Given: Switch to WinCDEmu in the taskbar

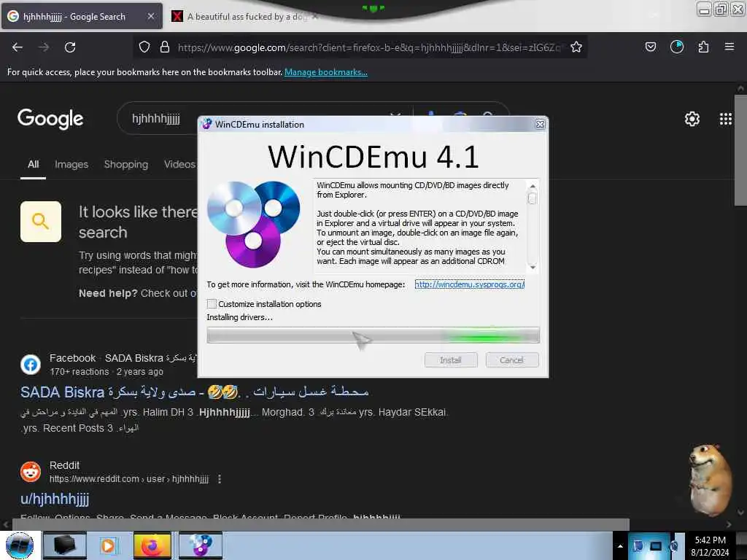Looking at the screenshot, I should [x=201, y=545].
